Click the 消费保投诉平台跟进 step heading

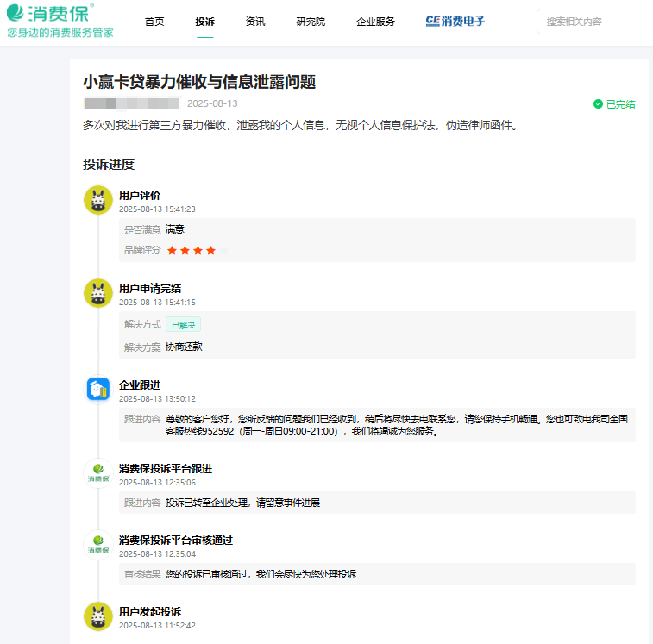click(166, 469)
